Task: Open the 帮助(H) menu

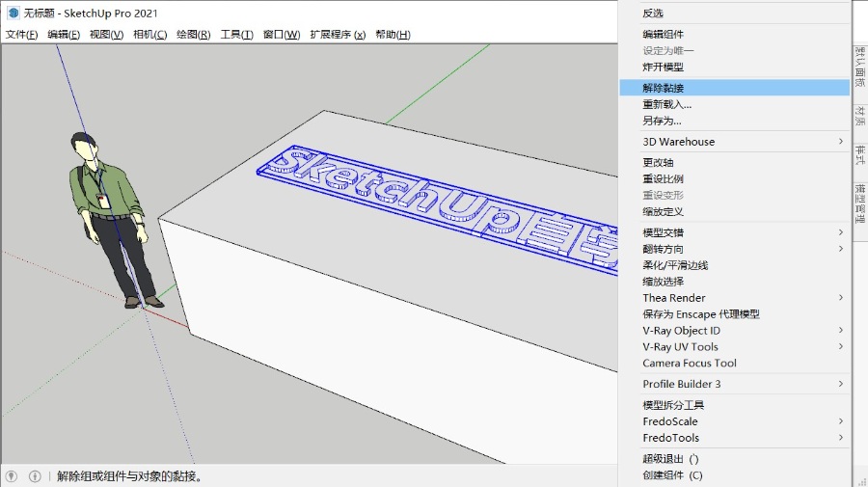Action: click(393, 35)
